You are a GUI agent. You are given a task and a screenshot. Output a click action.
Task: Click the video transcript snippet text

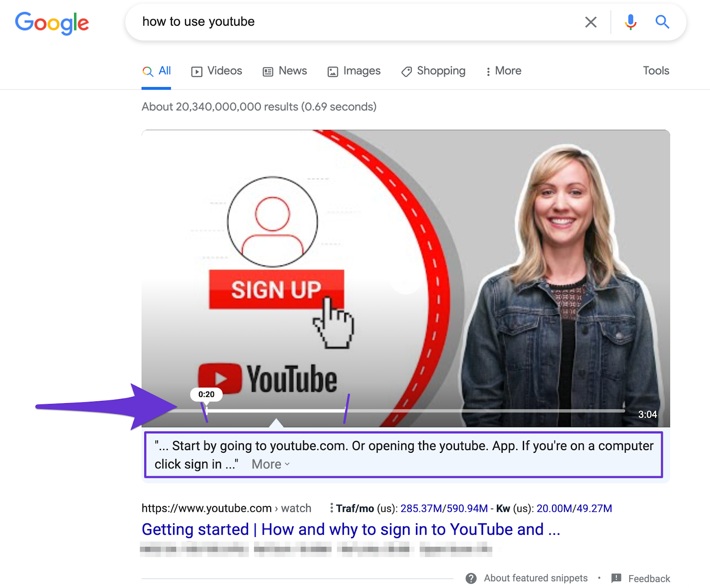pyautogui.click(x=404, y=455)
